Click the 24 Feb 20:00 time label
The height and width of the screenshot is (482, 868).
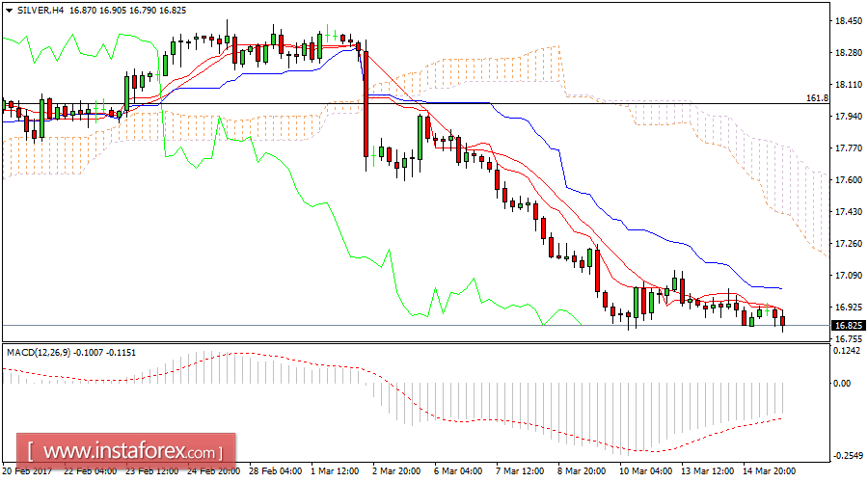[x=214, y=471]
